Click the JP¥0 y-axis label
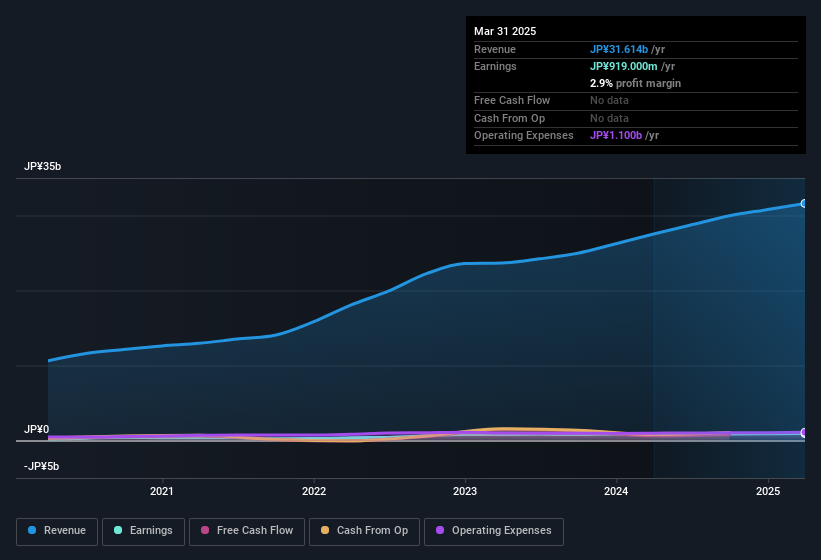 point(36,430)
